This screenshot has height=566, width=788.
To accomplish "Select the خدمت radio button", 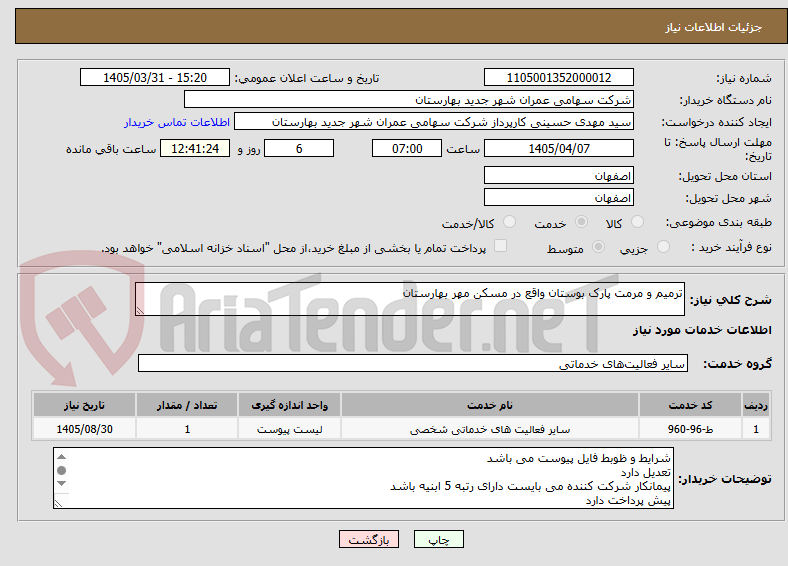I will [581, 222].
